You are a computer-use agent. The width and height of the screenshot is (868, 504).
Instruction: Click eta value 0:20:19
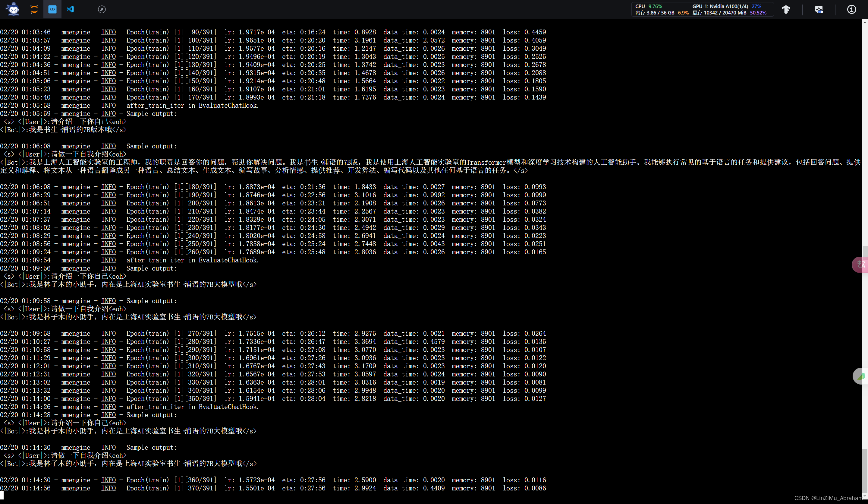[313, 56]
